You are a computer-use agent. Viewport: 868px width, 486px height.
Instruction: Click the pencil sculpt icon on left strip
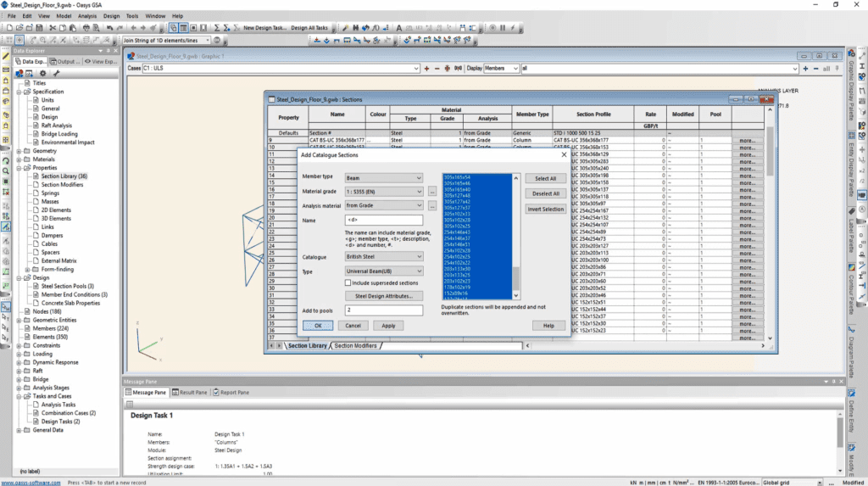tap(6, 56)
